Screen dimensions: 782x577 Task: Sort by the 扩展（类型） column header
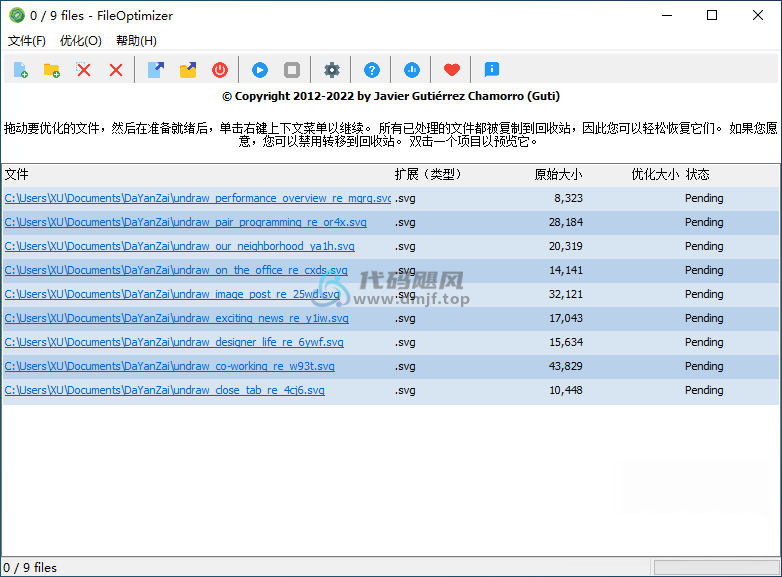(x=428, y=175)
